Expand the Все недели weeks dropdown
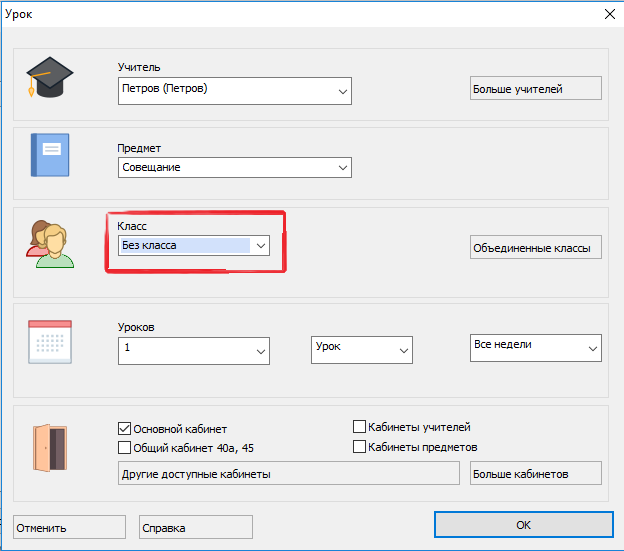 535,348
